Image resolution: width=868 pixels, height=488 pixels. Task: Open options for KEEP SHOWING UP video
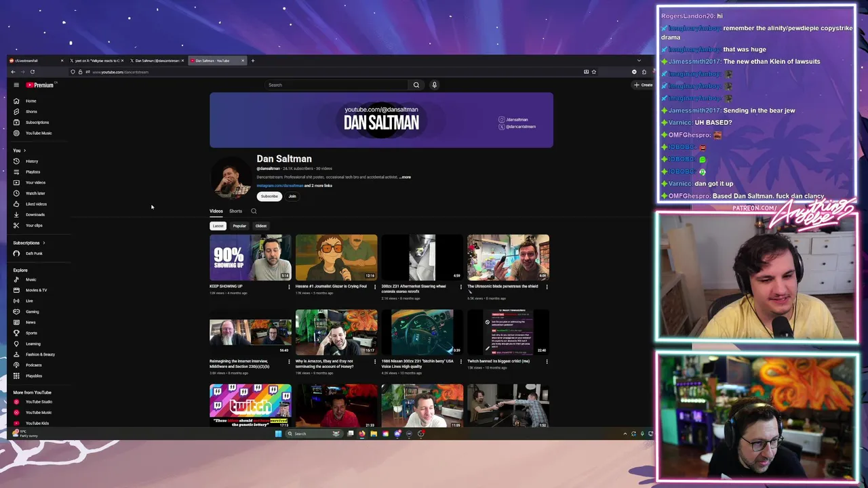(x=289, y=287)
